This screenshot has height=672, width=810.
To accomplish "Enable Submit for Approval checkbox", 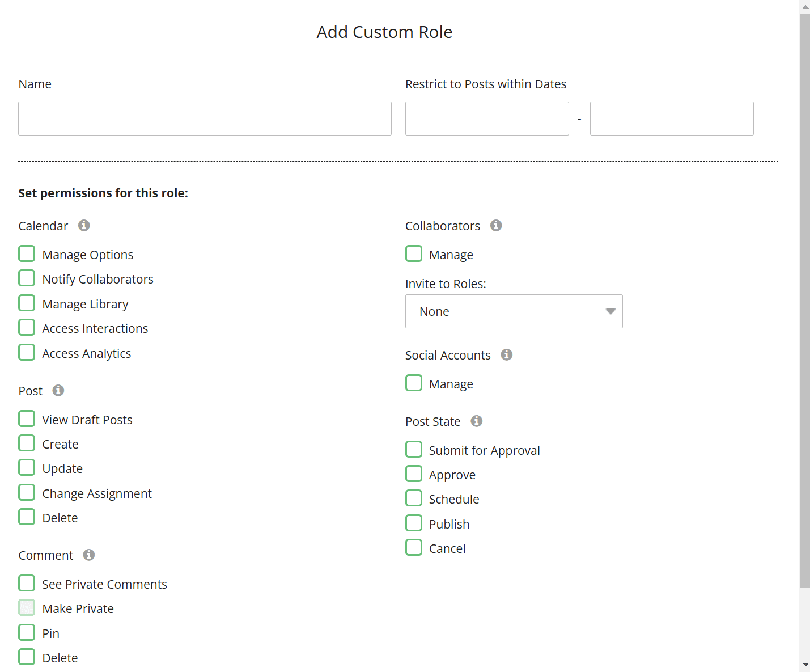I will click(x=414, y=449).
